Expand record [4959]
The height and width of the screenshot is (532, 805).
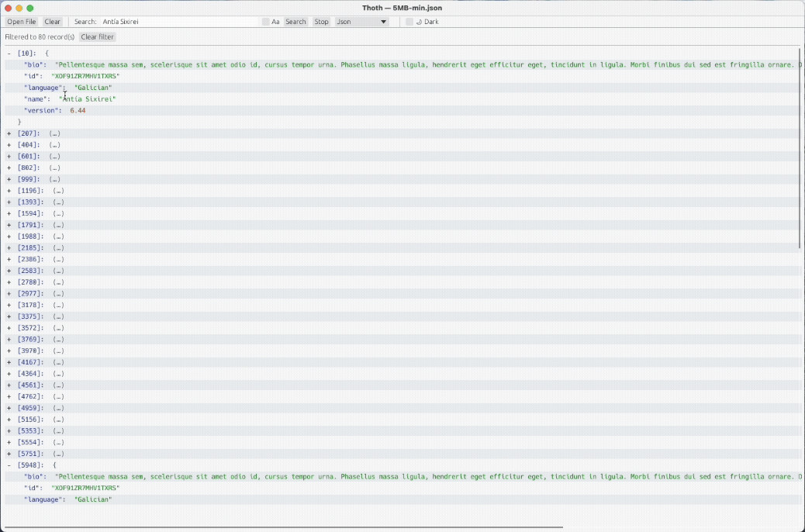pyautogui.click(x=9, y=408)
